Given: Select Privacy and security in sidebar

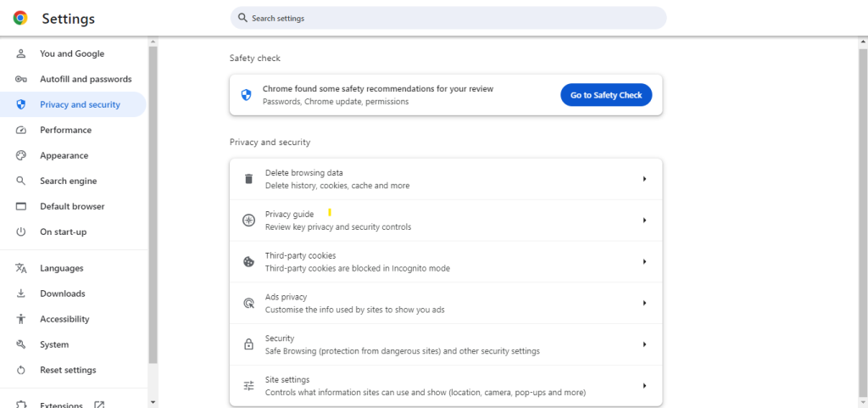Looking at the screenshot, I should pos(73,104).
